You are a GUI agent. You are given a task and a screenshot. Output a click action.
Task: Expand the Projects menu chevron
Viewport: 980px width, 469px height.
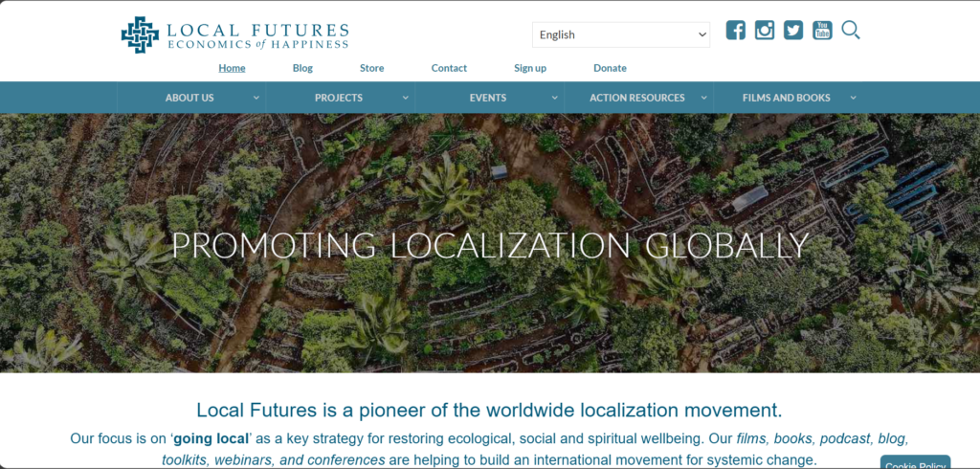405,98
